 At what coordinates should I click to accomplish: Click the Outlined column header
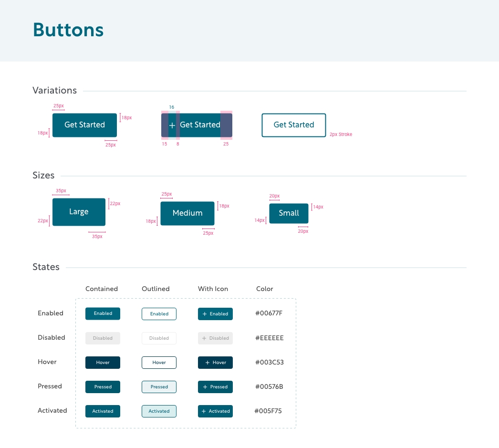(156, 289)
